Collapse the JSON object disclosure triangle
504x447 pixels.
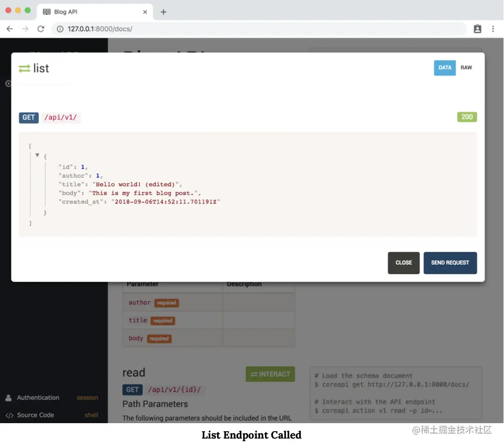(x=37, y=155)
